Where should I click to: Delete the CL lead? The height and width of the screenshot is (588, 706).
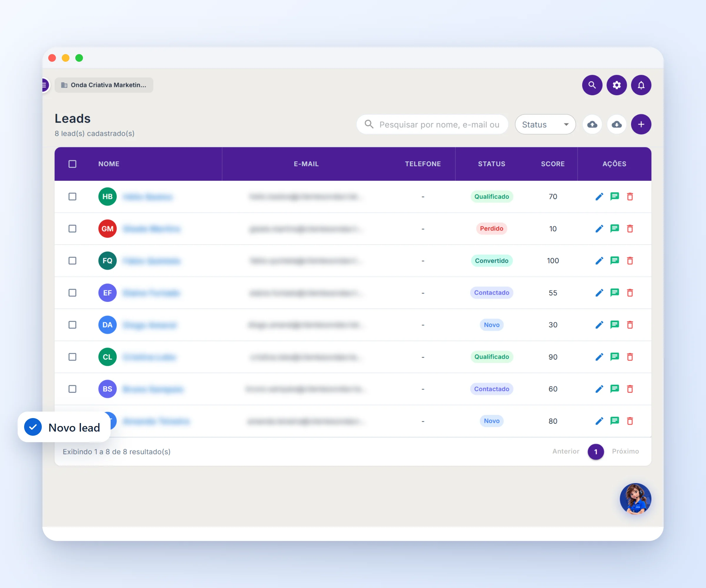(630, 357)
